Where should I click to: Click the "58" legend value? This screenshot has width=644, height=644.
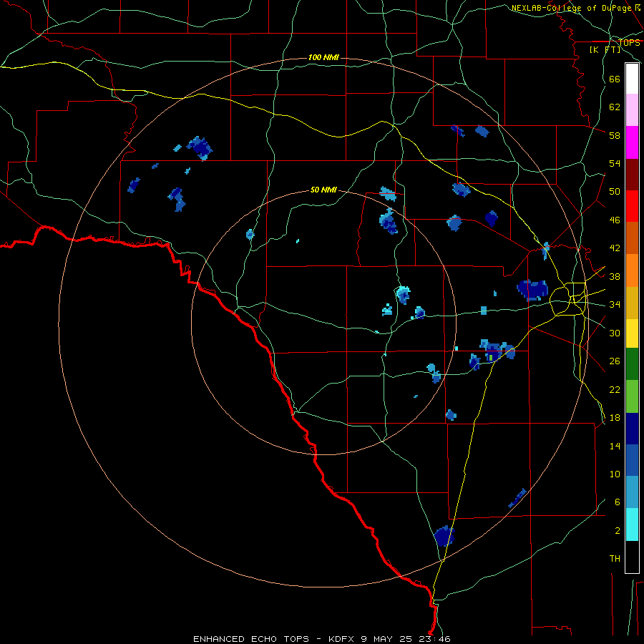[x=615, y=135]
